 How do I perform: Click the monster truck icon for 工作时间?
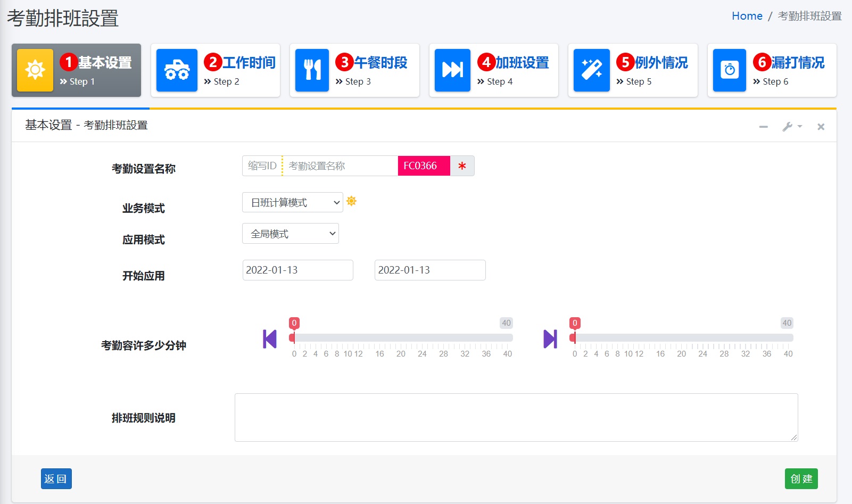pos(177,70)
